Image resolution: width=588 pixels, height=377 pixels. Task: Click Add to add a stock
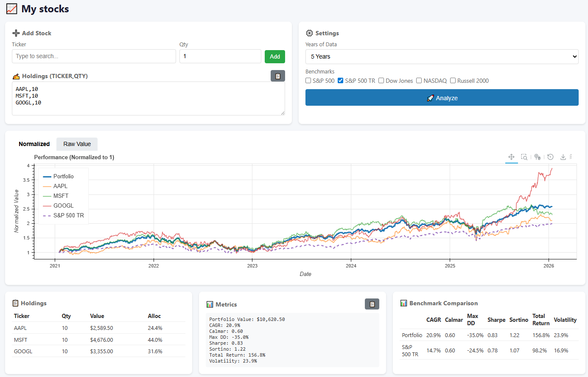click(275, 56)
